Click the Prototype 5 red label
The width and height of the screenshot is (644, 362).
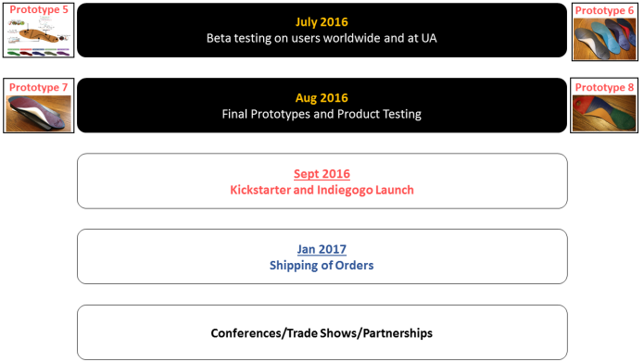coord(39,9)
